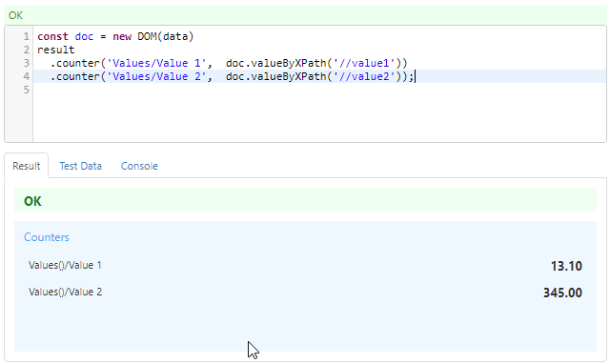The image size is (610, 364).
Task: Click the '//value2' XPath string on line 4
Action: tap(364, 76)
